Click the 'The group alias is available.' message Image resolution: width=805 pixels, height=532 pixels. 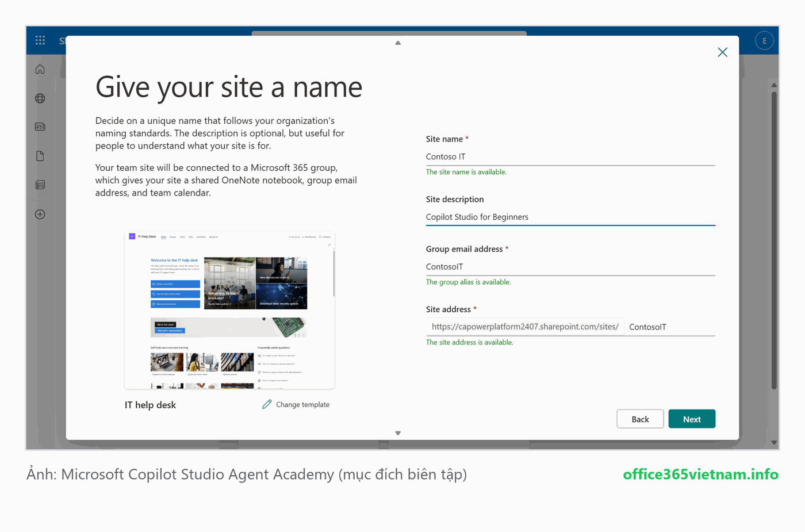tap(468, 282)
